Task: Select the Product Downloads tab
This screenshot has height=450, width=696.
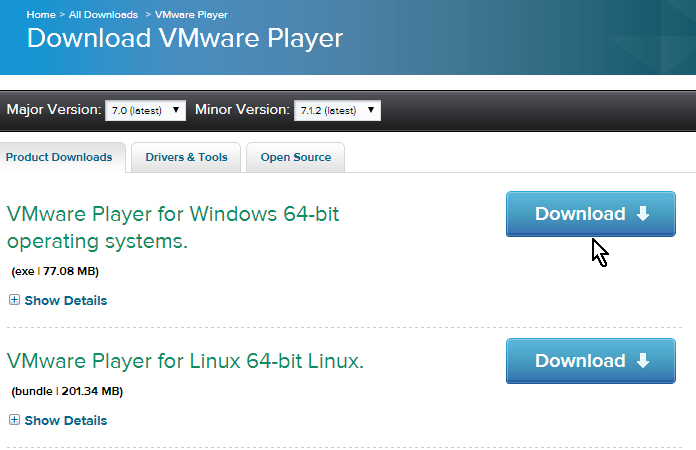Action: [x=61, y=157]
